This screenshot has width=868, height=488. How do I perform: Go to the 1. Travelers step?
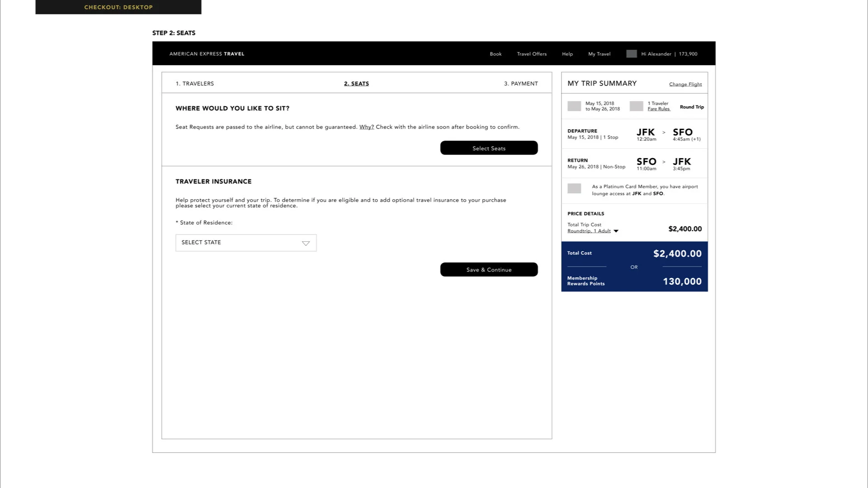pyautogui.click(x=194, y=84)
